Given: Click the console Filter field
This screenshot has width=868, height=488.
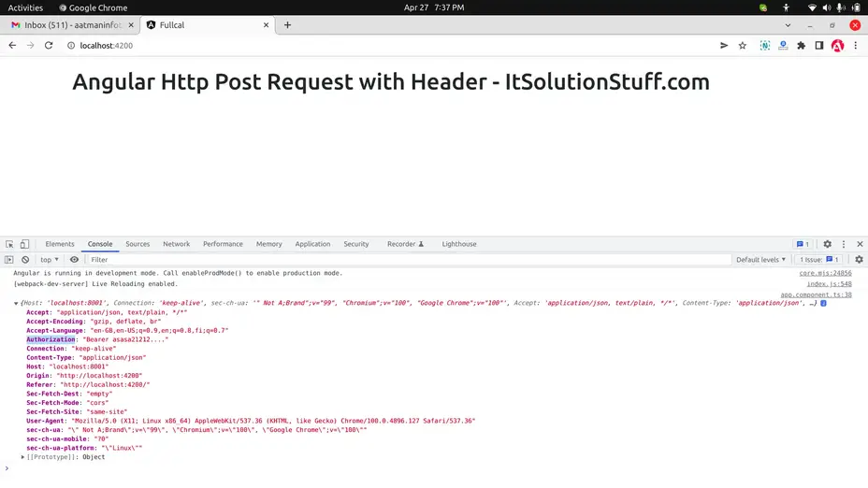Looking at the screenshot, I should click(x=410, y=260).
